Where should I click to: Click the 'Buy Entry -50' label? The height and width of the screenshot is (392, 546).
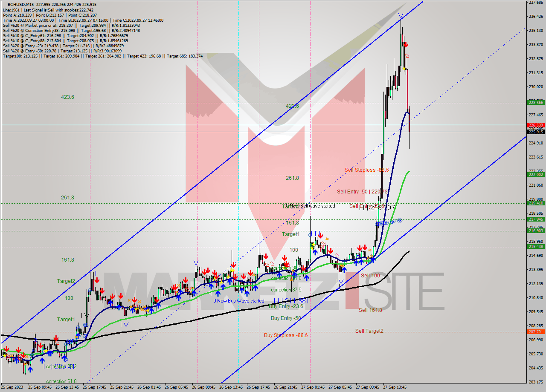[286, 318]
